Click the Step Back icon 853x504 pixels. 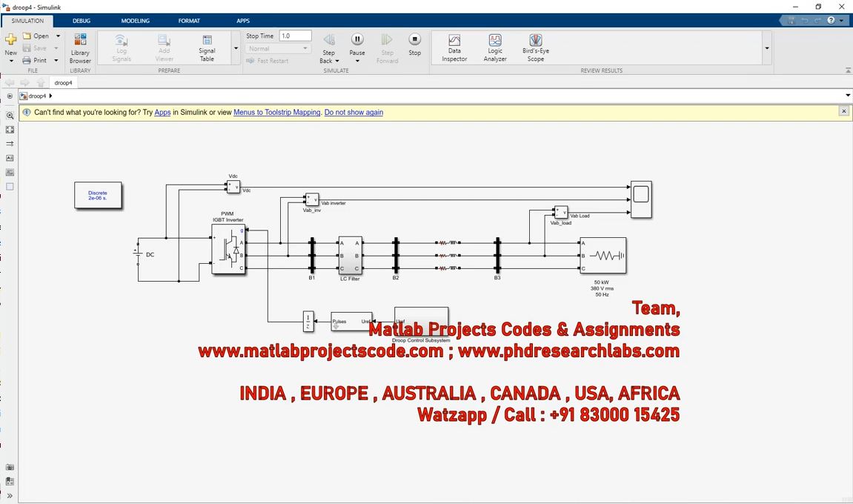pos(329,40)
